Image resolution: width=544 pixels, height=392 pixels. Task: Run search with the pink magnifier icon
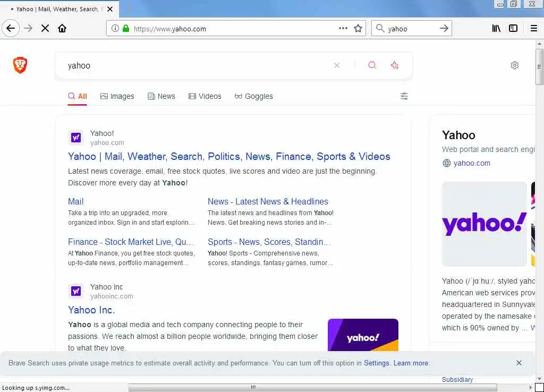(372, 65)
